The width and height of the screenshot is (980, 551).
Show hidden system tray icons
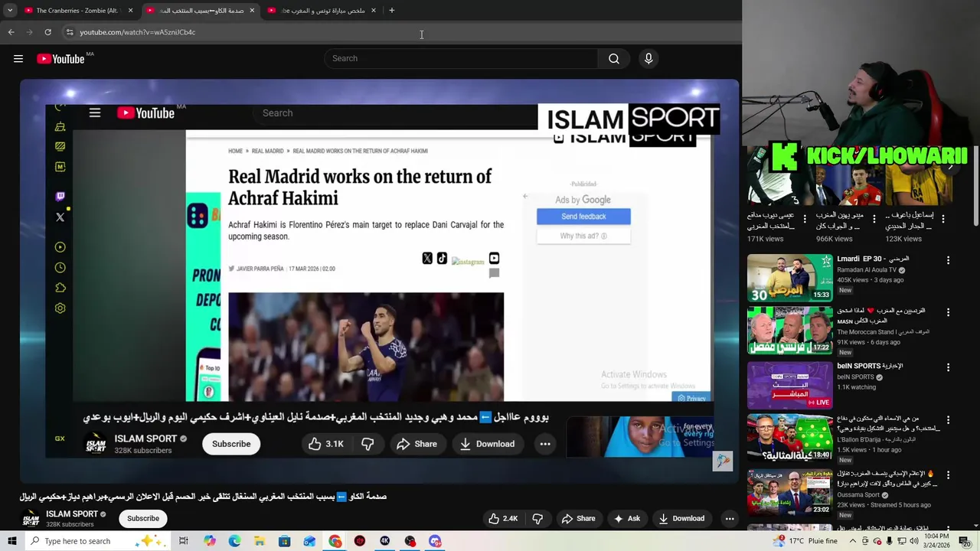[x=852, y=541]
